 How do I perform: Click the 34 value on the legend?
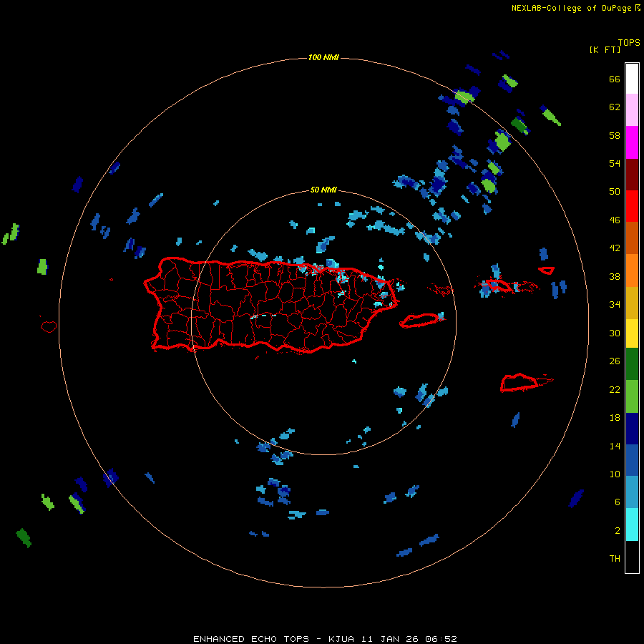coord(615,305)
